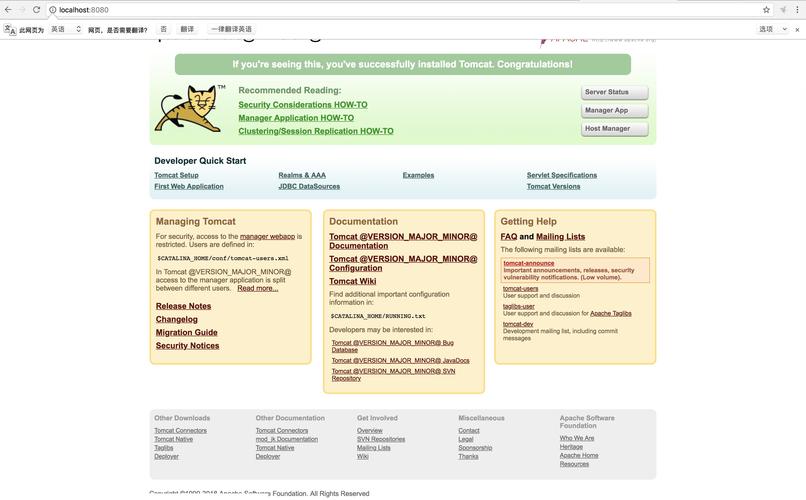
Task: Open the Examples link
Action: 418,175
